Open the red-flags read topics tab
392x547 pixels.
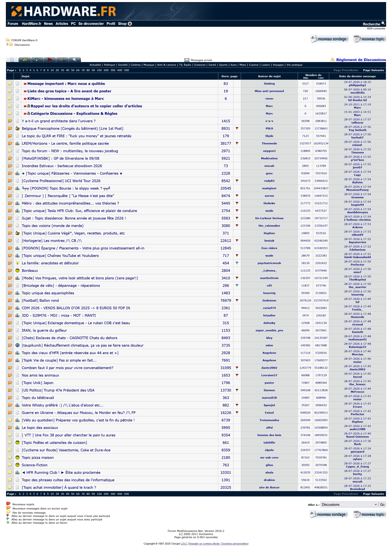tap(50, 60)
